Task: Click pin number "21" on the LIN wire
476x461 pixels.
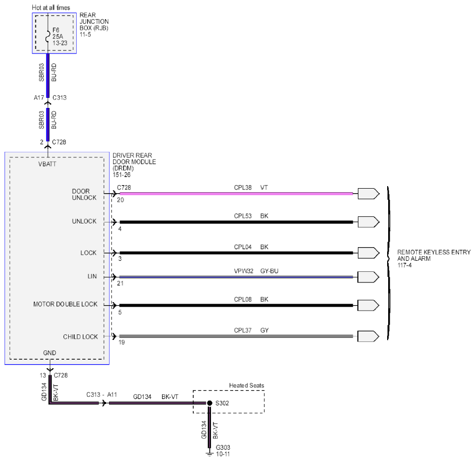Action: coord(120,283)
